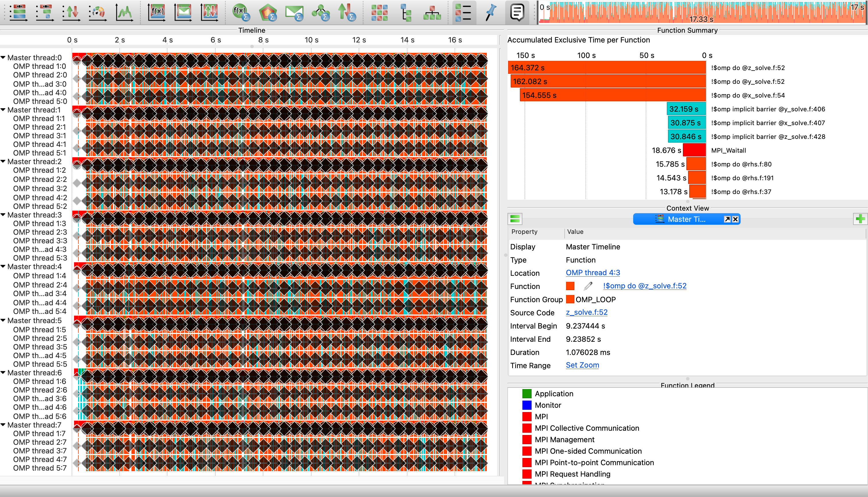868x497 pixels.
Task: Click the !$omp do @rhs.f:80 function label
Action: click(741, 164)
